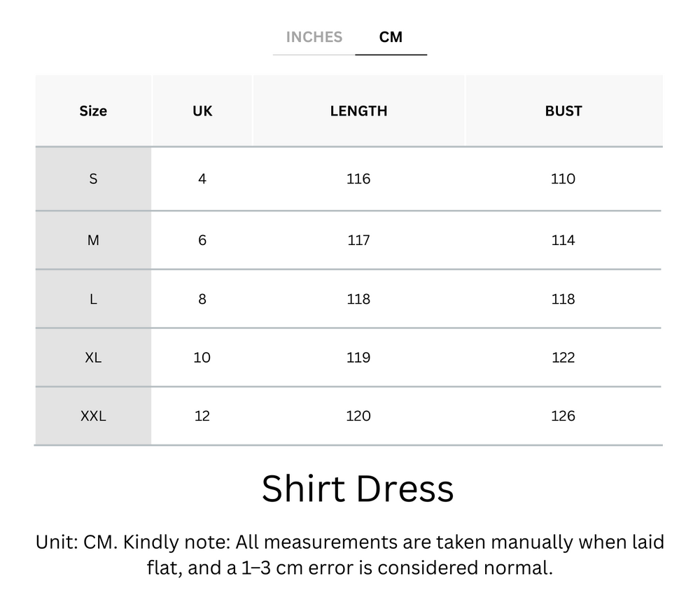Select the CM unit tab
Viewport: 700px width, 602px height.
(391, 37)
